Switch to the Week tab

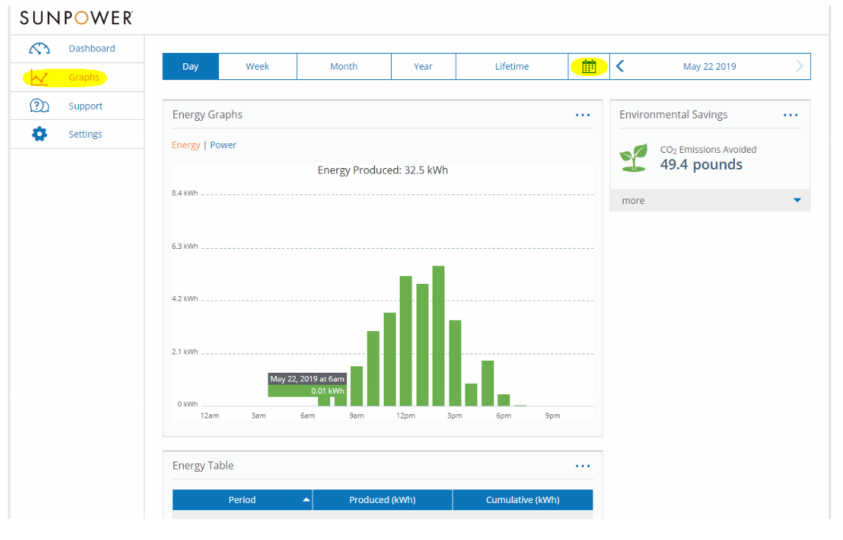pyautogui.click(x=257, y=67)
